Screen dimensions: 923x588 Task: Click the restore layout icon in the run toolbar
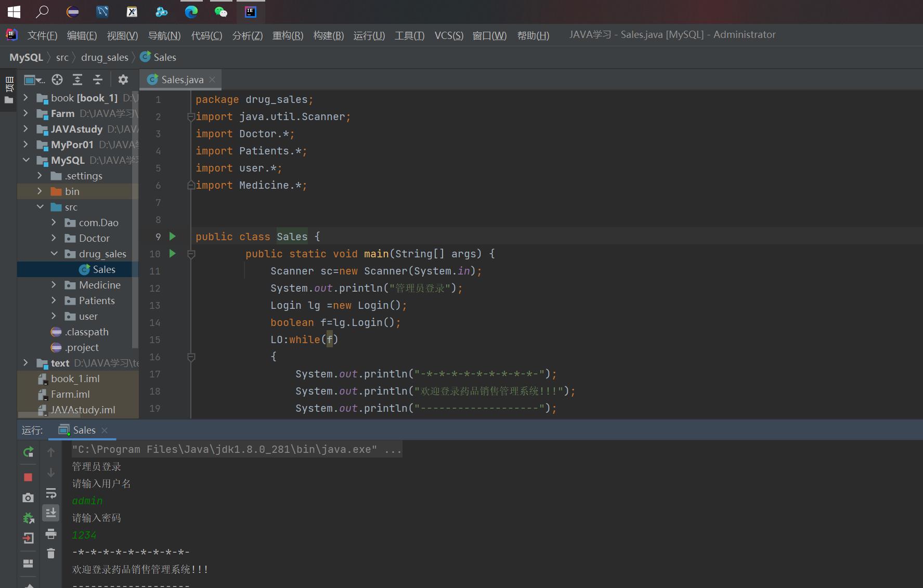28,564
